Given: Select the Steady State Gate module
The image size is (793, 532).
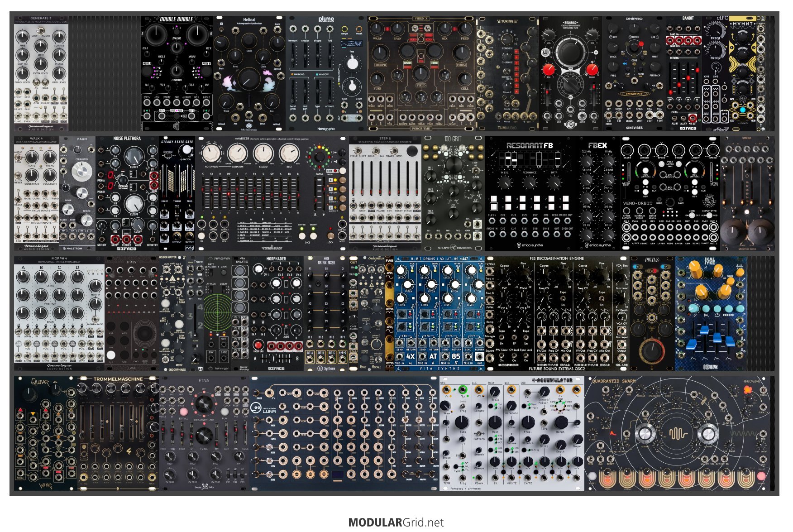Looking at the screenshot, I should (177, 193).
